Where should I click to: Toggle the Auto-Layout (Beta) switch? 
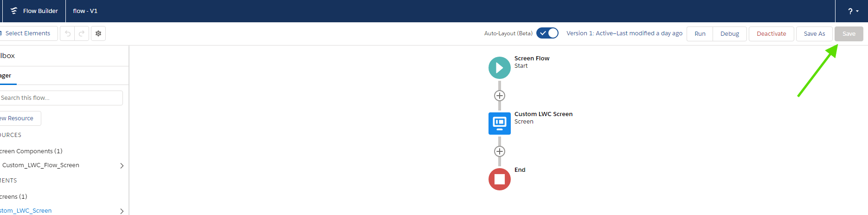(x=547, y=33)
